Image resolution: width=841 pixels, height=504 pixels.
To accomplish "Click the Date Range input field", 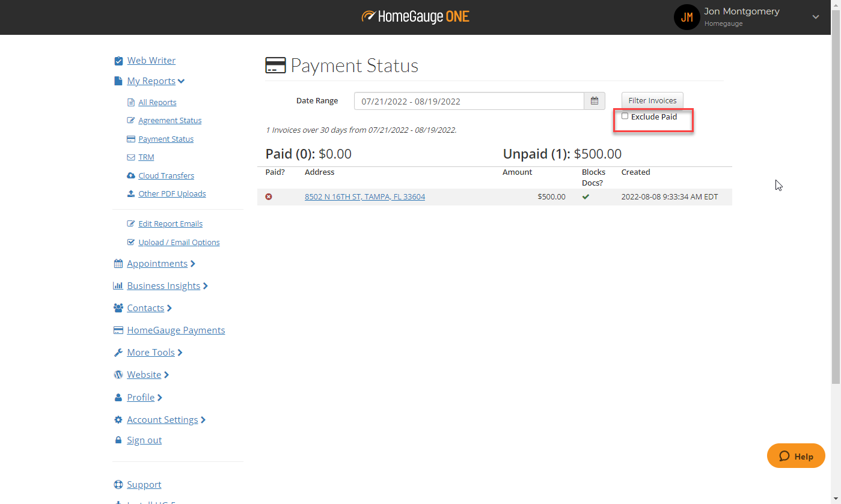I will tap(469, 101).
